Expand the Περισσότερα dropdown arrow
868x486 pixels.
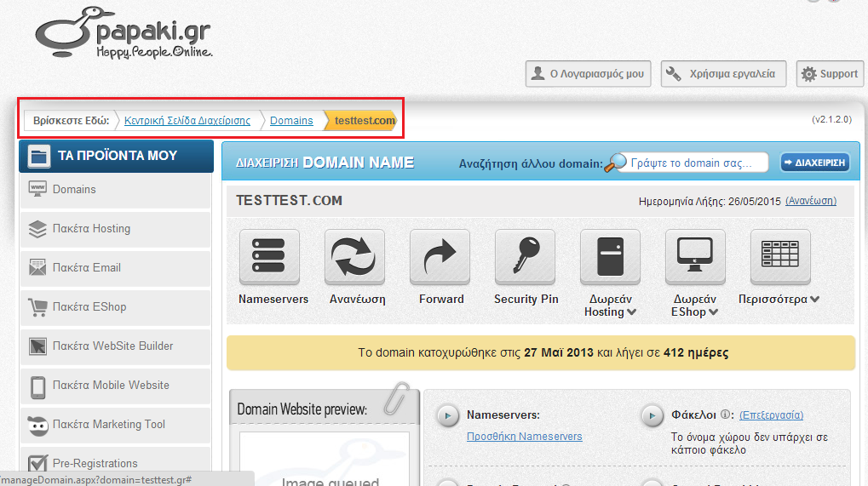coord(815,299)
